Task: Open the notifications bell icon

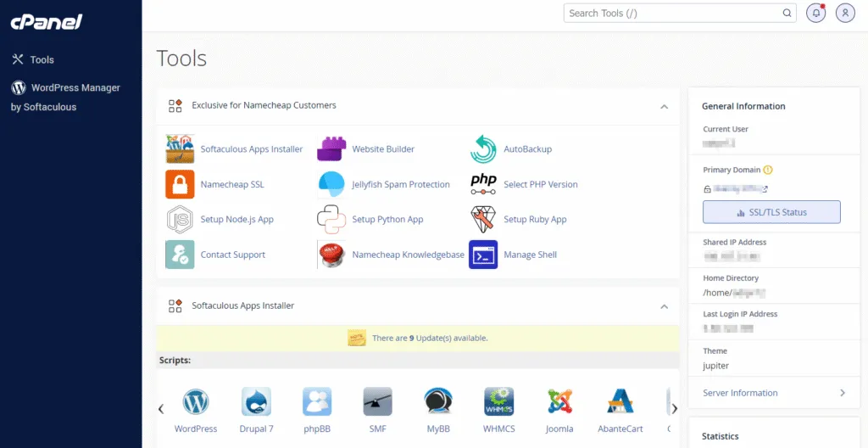Action: 816,14
